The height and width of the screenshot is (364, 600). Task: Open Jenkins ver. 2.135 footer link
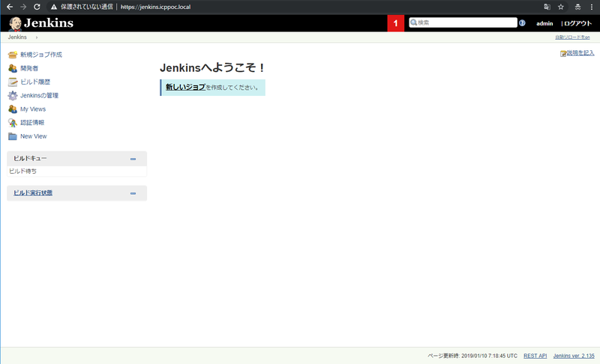(x=574, y=356)
